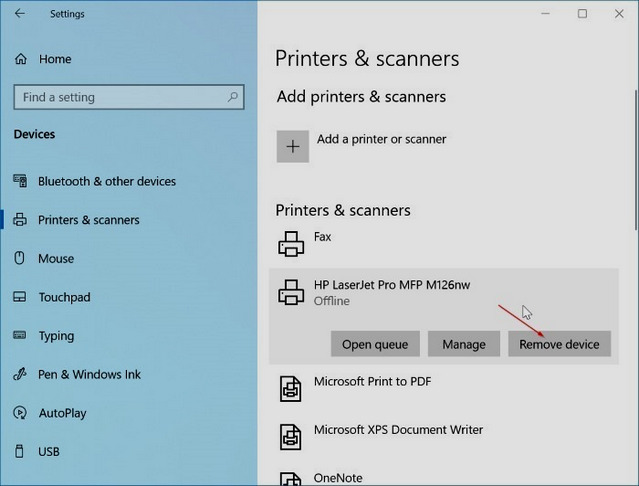Click the Fax printer icon
This screenshot has width=639, height=486.
pyautogui.click(x=291, y=244)
